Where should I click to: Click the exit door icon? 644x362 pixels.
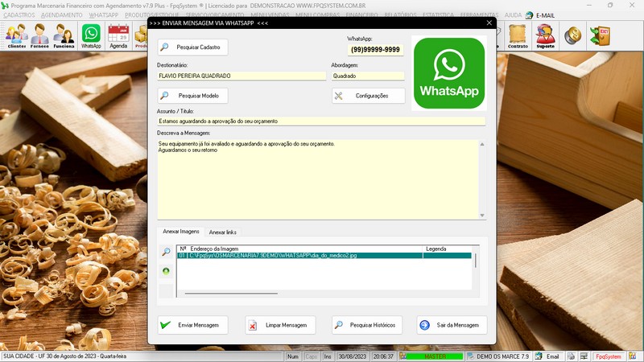(x=600, y=35)
